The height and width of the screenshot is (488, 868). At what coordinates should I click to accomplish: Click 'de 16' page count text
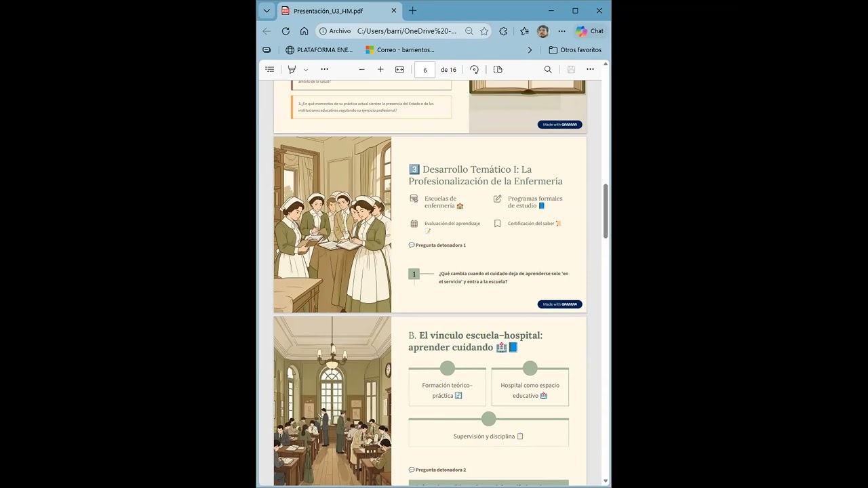(x=448, y=70)
